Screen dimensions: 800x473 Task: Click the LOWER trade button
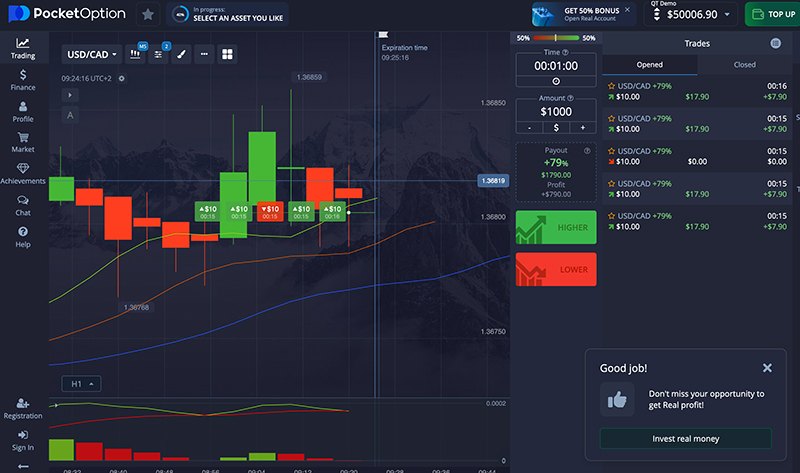click(x=556, y=269)
